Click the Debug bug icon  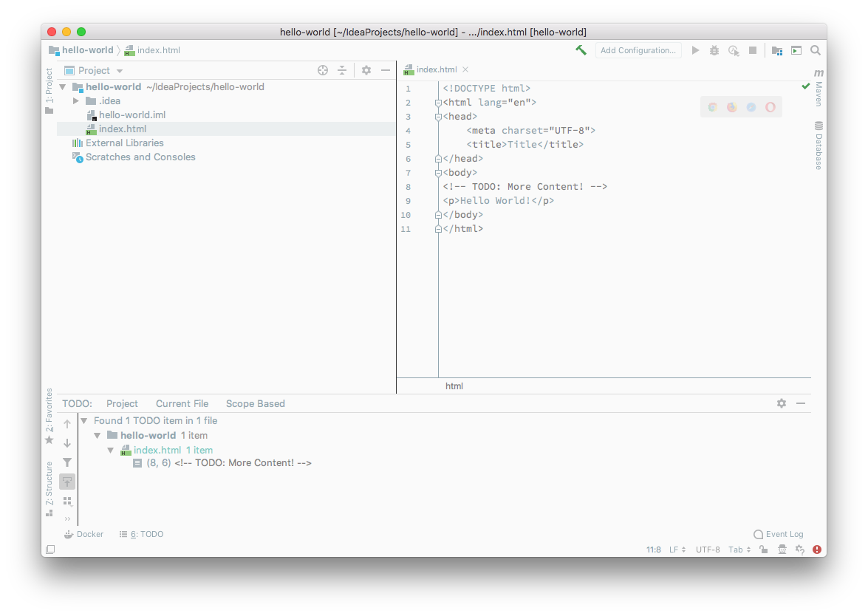coord(714,50)
